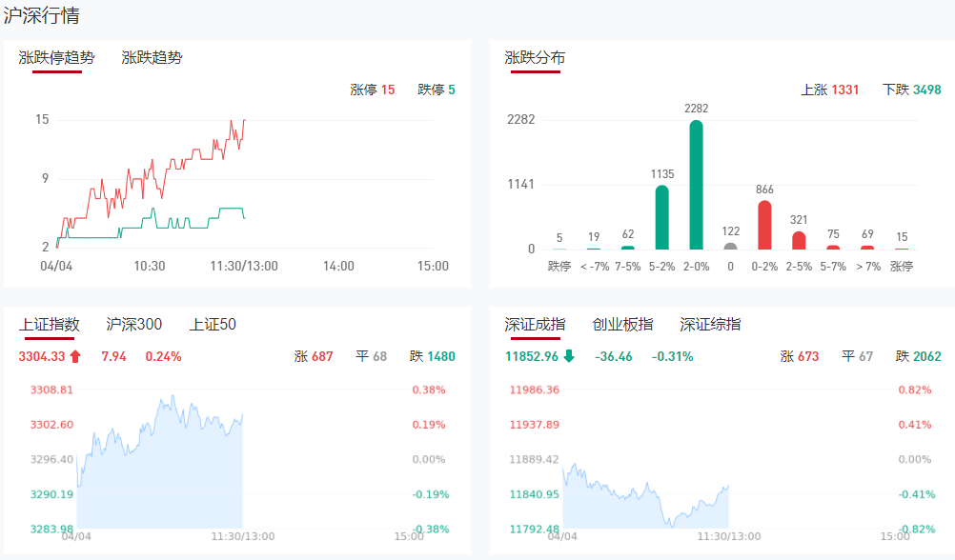
Task: Select the 涨跌停趋势 tab
Action: tap(57, 57)
